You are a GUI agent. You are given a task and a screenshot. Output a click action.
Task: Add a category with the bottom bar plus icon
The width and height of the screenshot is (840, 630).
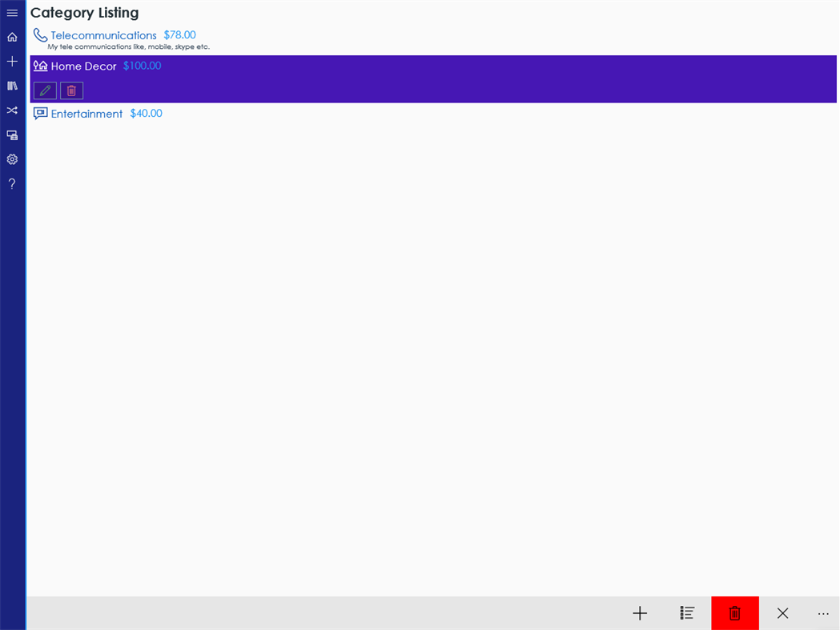[639, 613]
